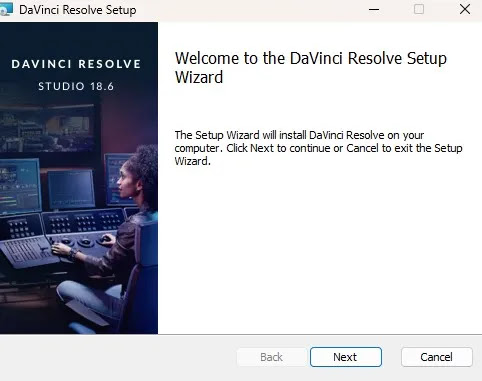Click the DaVinci Resolve Studio banner image
Image resolution: width=482 pixels, height=381 pixels.
79,178
